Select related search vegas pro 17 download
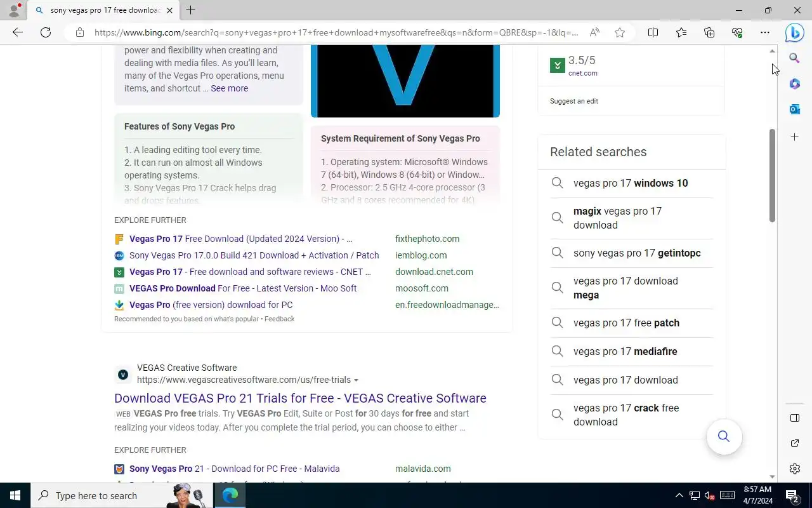 (631, 380)
